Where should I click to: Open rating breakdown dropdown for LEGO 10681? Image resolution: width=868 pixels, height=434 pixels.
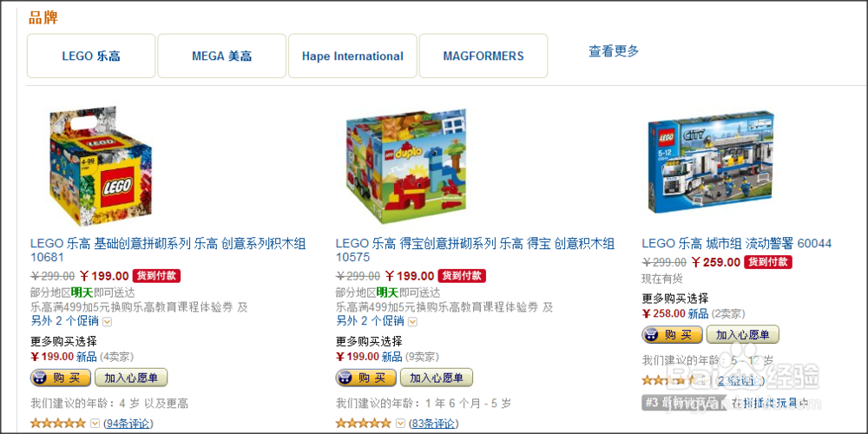94,424
